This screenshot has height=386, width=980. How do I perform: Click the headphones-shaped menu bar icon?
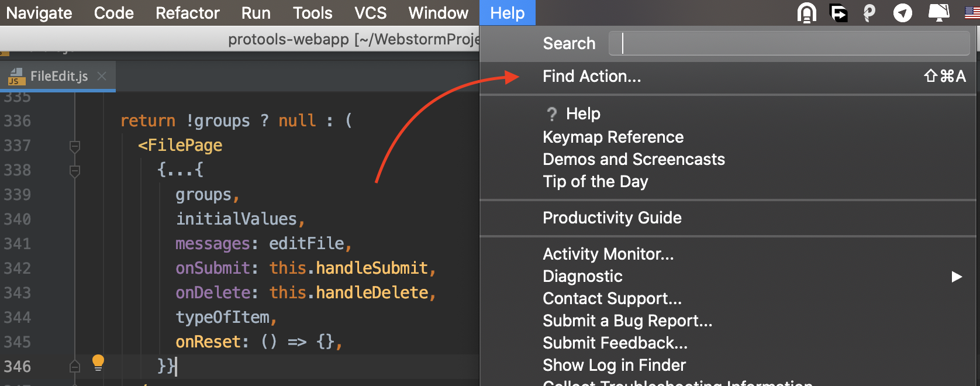[807, 13]
